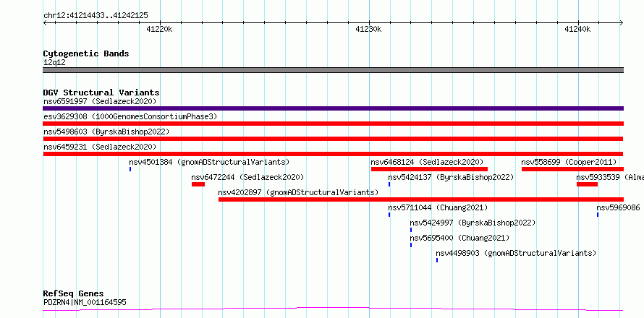Click the blue marker under nsv5969086
The width and height of the screenshot is (644, 318).
point(598,215)
